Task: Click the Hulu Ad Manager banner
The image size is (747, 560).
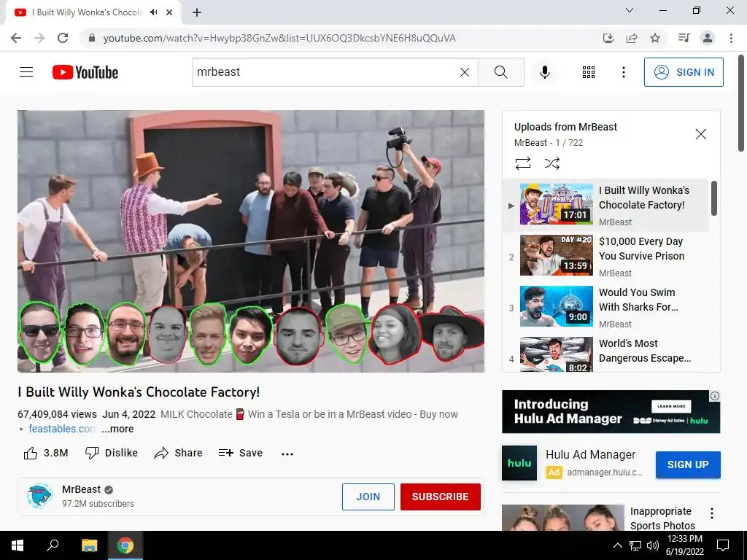Action: (611, 411)
